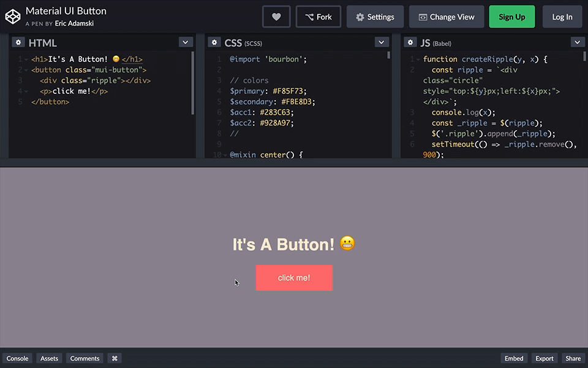Collapse the CSS editor panel

tap(381, 42)
